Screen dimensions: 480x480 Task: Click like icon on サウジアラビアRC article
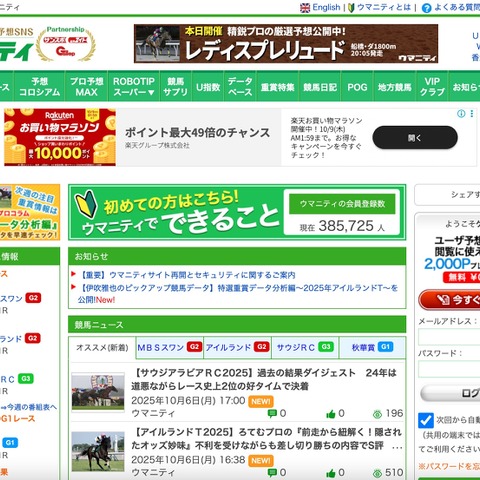pos(331,414)
